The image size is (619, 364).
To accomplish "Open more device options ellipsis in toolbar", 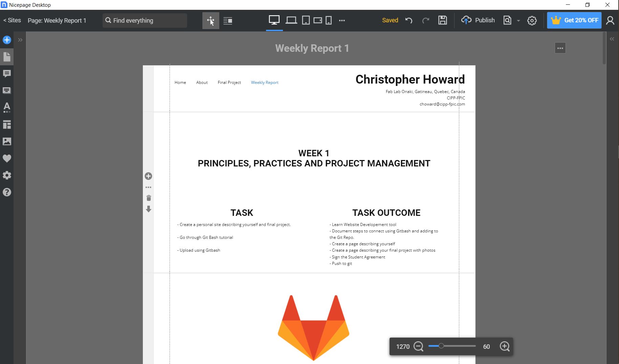I will [342, 21].
